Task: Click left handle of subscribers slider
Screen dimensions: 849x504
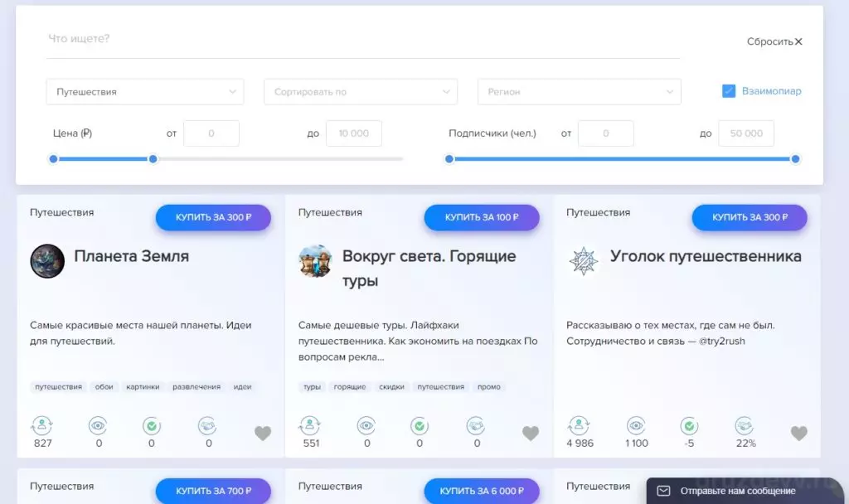Action: click(449, 159)
